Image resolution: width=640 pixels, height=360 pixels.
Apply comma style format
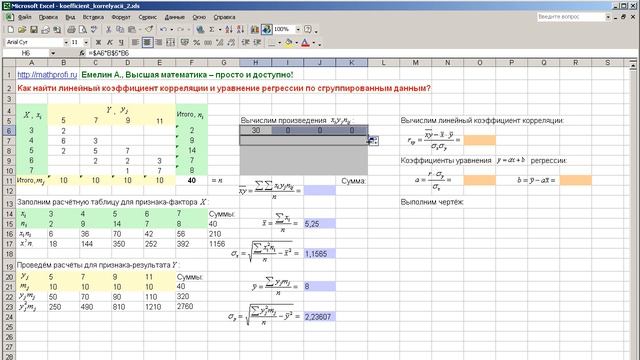pyautogui.click(x=208, y=42)
